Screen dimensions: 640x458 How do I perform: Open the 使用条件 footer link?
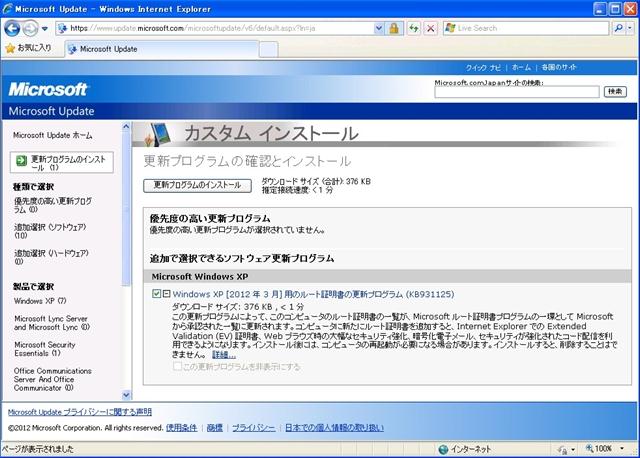tap(182, 428)
